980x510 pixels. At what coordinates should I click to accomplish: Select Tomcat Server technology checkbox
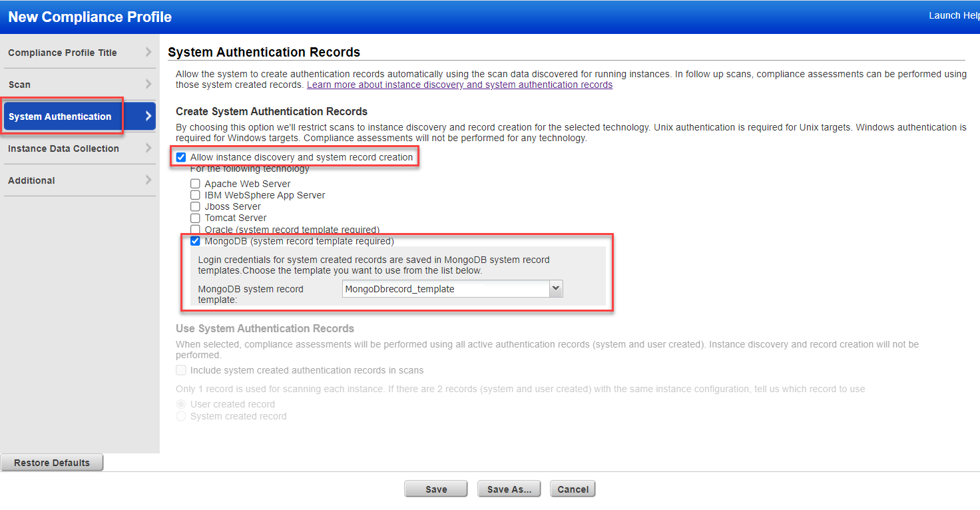point(195,218)
